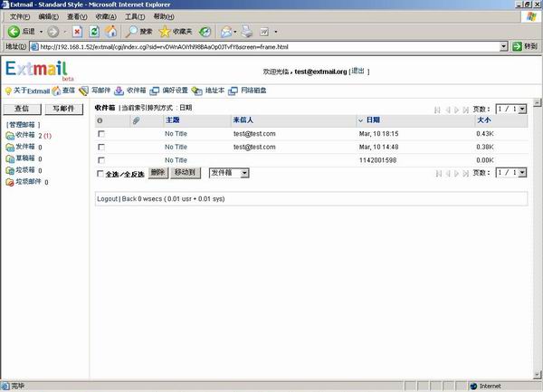Click the IE Refresh icon
The image size is (543, 392).
[x=93, y=32]
